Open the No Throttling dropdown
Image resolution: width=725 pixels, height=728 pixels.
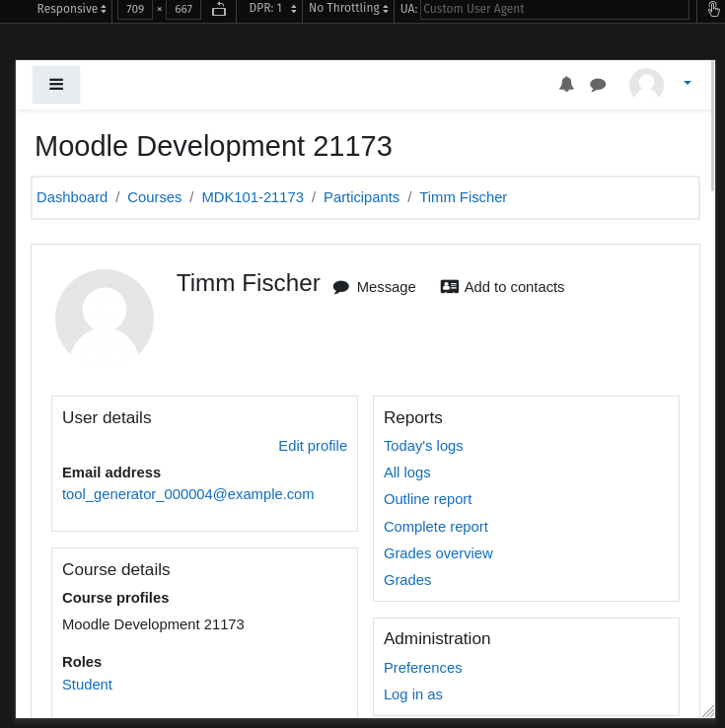coord(348,9)
